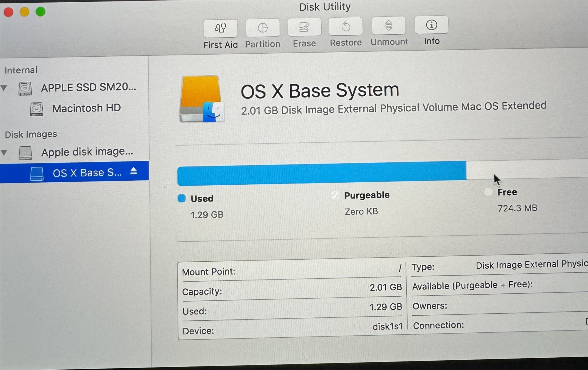Click the Free label
The height and width of the screenshot is (370, 588).
point(507,192)
